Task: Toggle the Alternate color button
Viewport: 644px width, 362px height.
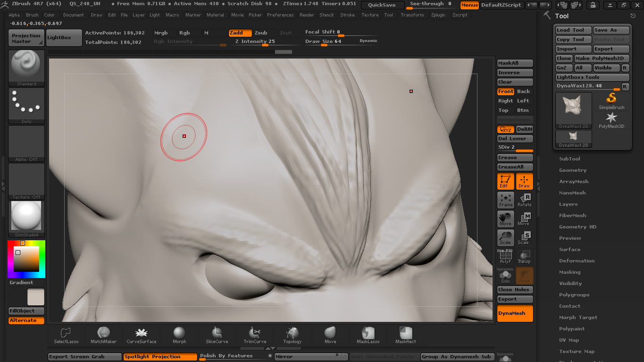Action: [x=26, y=320]
